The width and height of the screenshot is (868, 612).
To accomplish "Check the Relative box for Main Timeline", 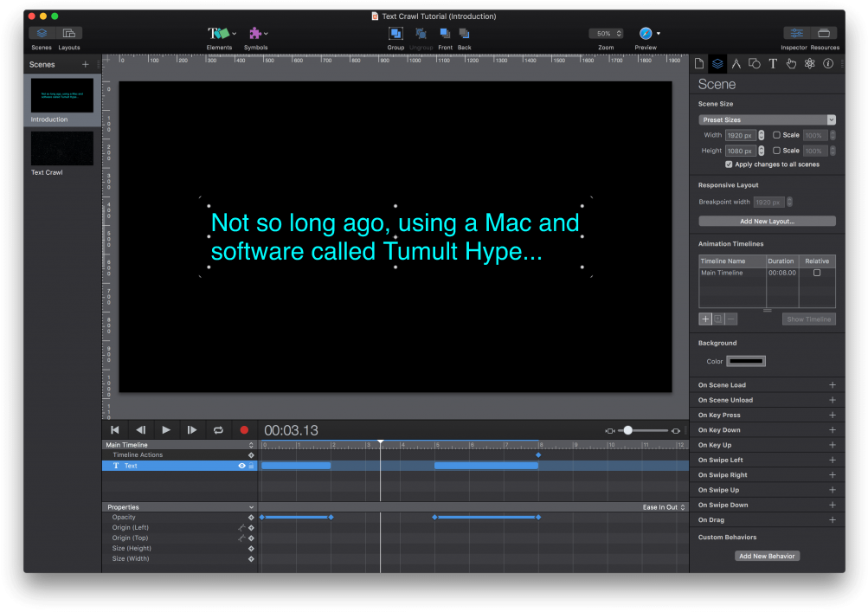I will pyautogui.click(x=816, y=273).
